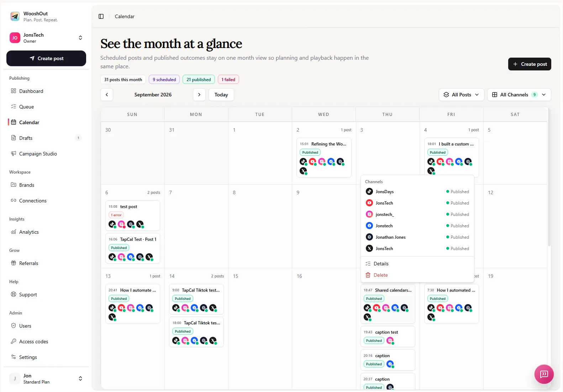Click the Threads icon beside Jonathan Jones

pos(369,237)
